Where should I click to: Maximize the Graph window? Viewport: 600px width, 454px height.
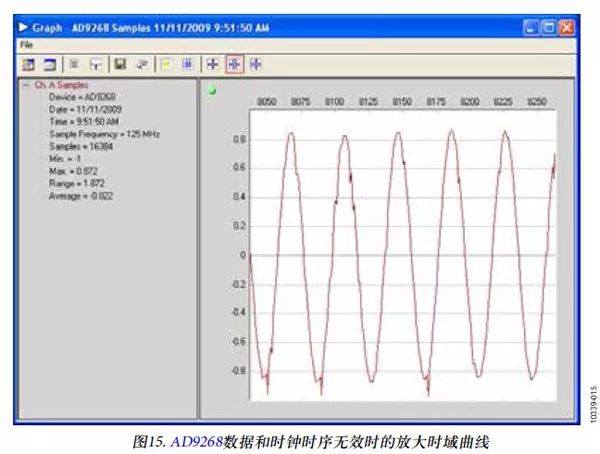tap(549, 28)
